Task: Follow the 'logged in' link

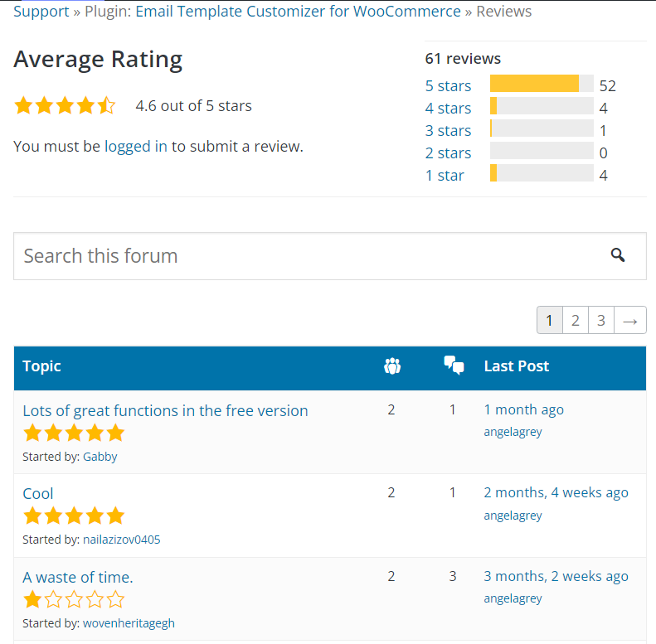Action: tap(135, 147)
